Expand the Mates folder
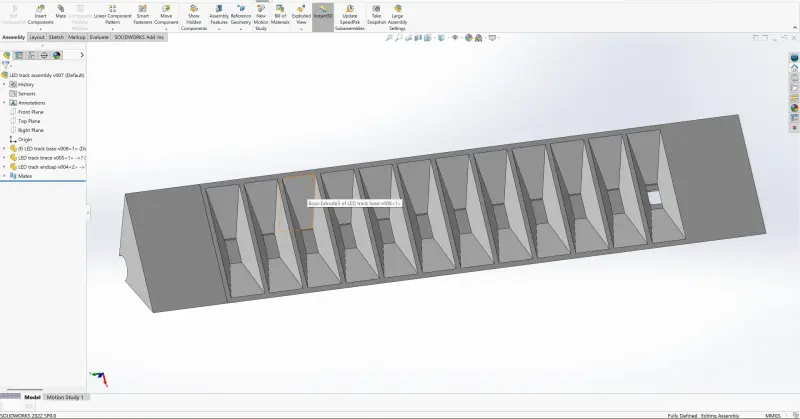This screenshot has width=800, height=419. pyautogui.click(x=4, y=176)
